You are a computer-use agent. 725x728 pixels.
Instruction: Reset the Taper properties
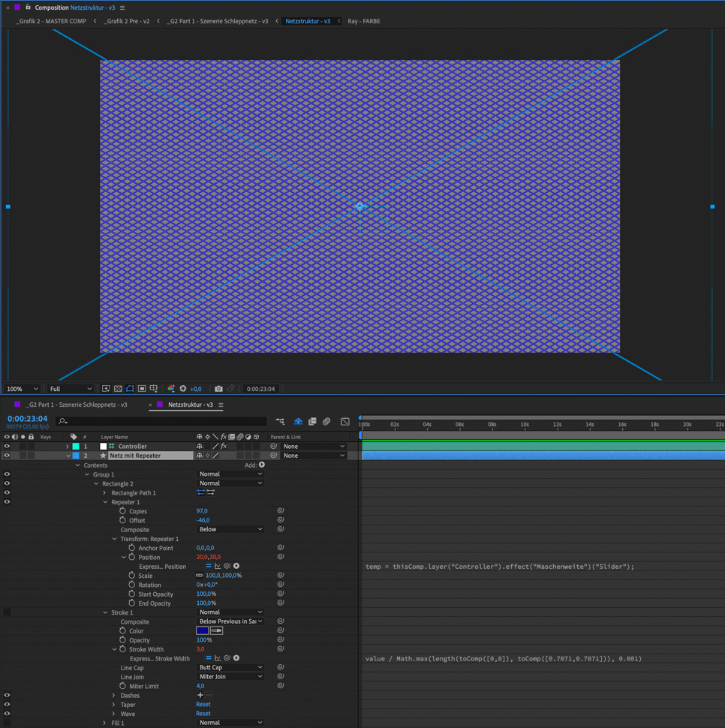[203, 705]
